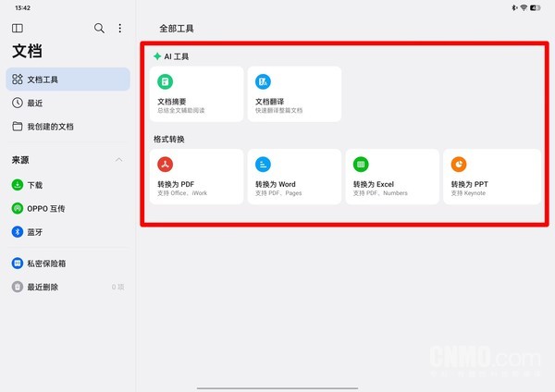555x392 pixels.
Task: Click the orange 转换为 PPT icon
Action: (x=459, y=165)
